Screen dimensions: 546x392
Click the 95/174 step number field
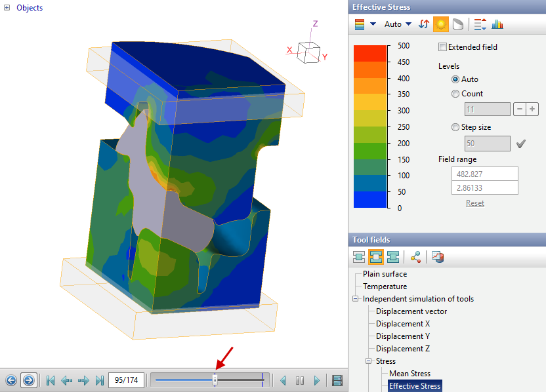(125, 380)
